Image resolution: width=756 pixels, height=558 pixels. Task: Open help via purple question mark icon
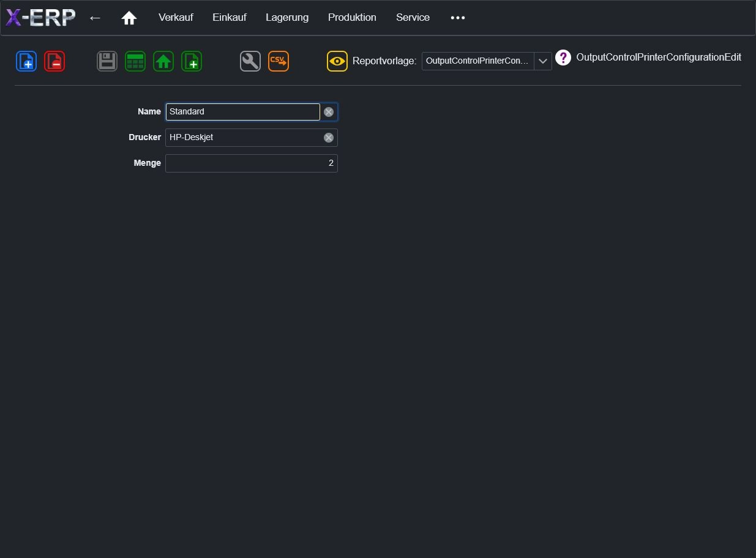pyautogui.click(x=563, y=58)
